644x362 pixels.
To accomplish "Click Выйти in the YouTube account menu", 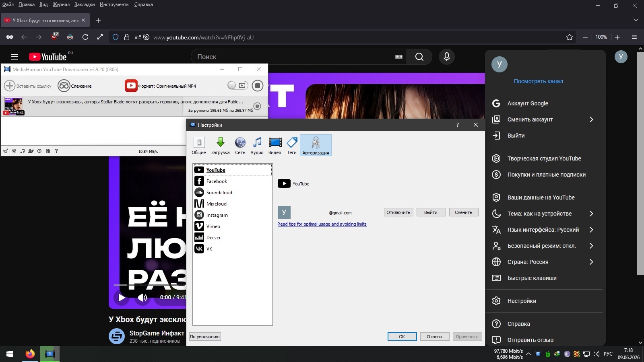I will pyautogui.click(x=544, y=136).
